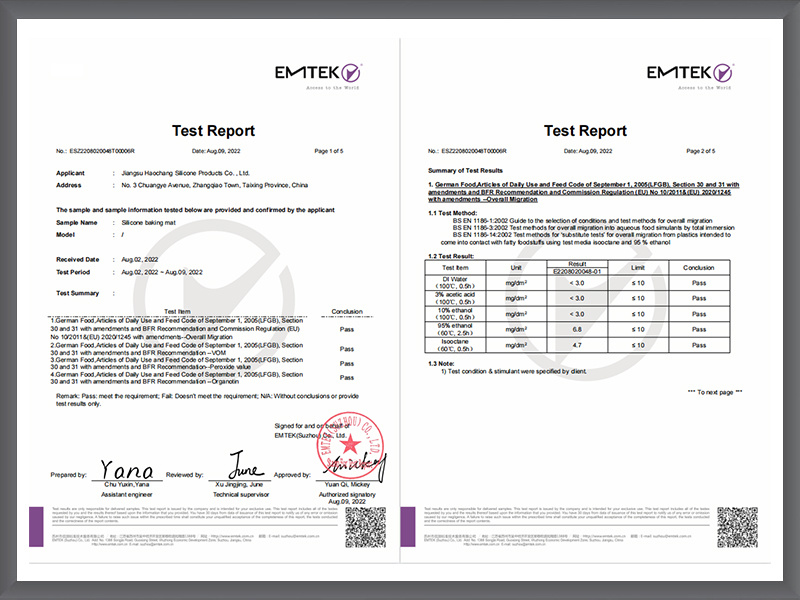Viewport: 800px width, 600px height.
Task: Click 'Date: Aug.09, 2022' on page 1
Action: [x=216, y=151]
